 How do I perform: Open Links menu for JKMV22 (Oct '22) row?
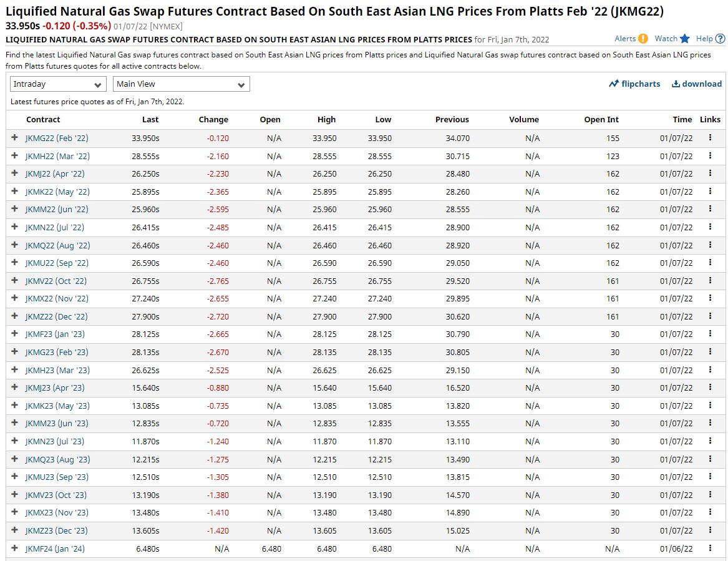710,281
